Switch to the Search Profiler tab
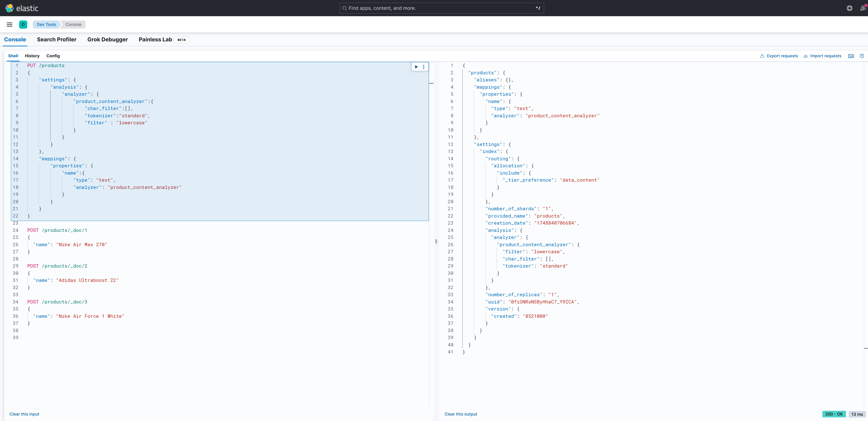The height and width of the screenshot is (421, 868). tap(57, 39)
